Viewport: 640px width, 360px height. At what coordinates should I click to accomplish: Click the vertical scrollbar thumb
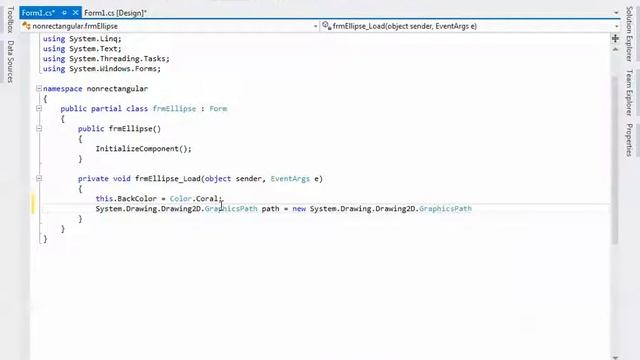click(x=615, y=159)
